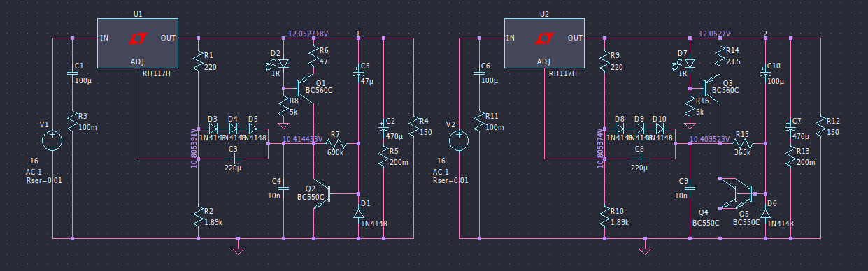868x271 pixels.
Task: Click the 1.89k value of R2
Action: click(x=213, y=222)
